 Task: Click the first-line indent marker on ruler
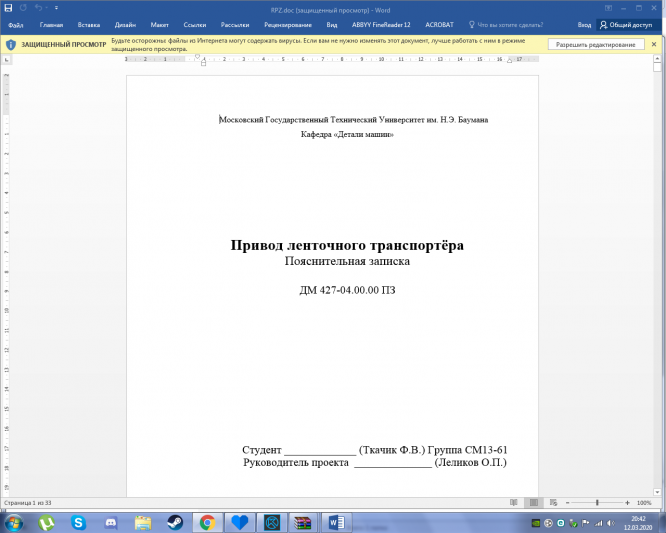(198, 56)
